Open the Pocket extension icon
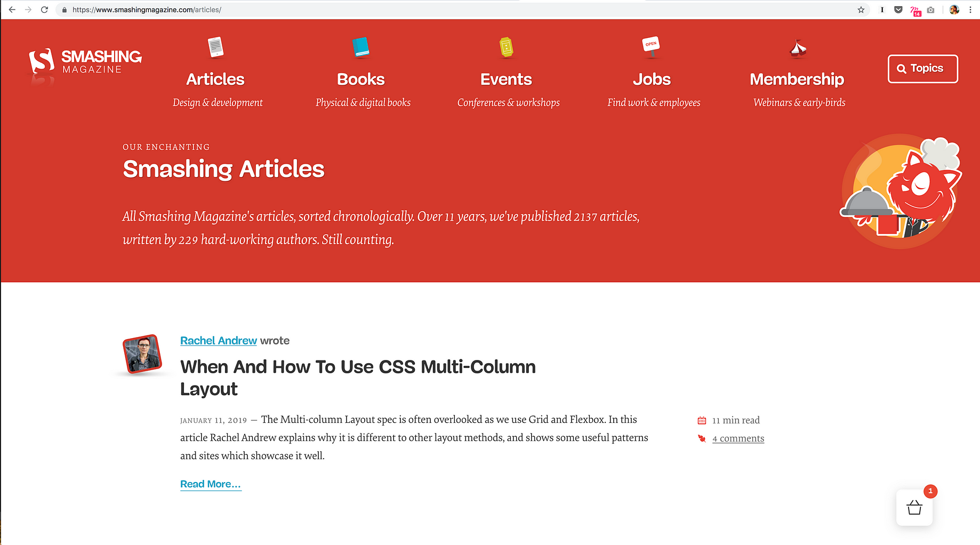Screen dimensions: 980x545 pos(898,10)
